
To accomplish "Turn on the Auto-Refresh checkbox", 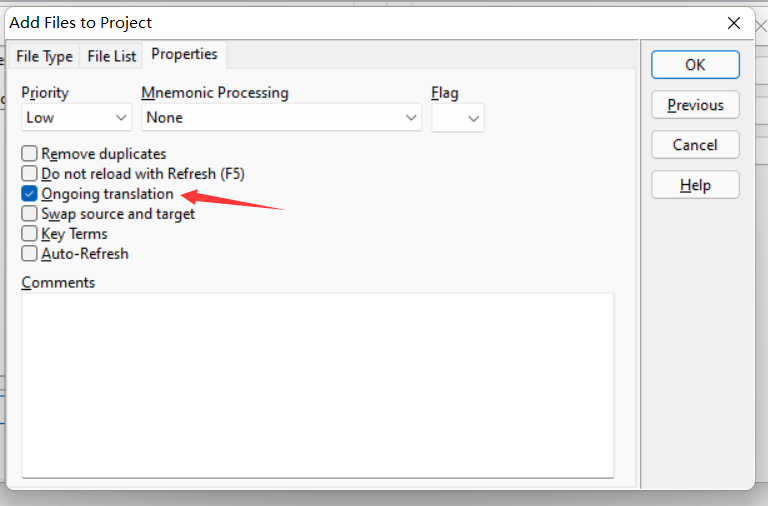I will pos(30,254).
